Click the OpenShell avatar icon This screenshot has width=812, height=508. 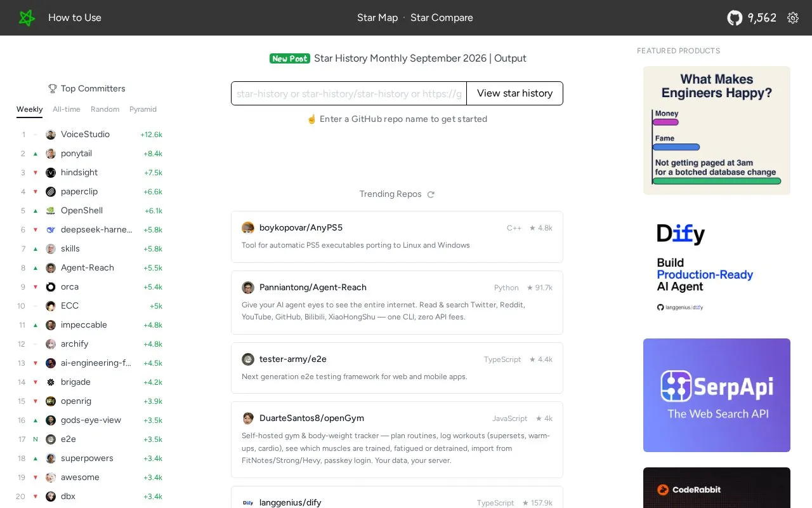pyautogui.click(x=51, y=211)
